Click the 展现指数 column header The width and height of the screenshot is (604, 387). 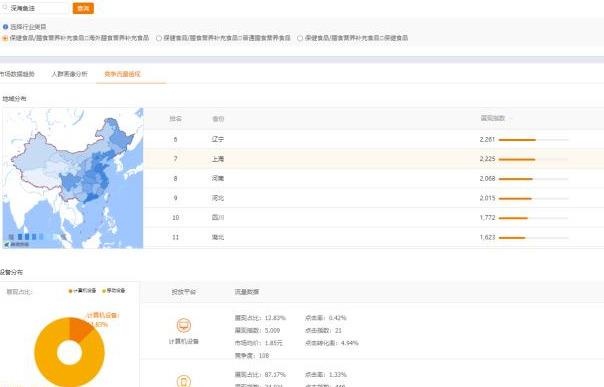coord(493,118)
